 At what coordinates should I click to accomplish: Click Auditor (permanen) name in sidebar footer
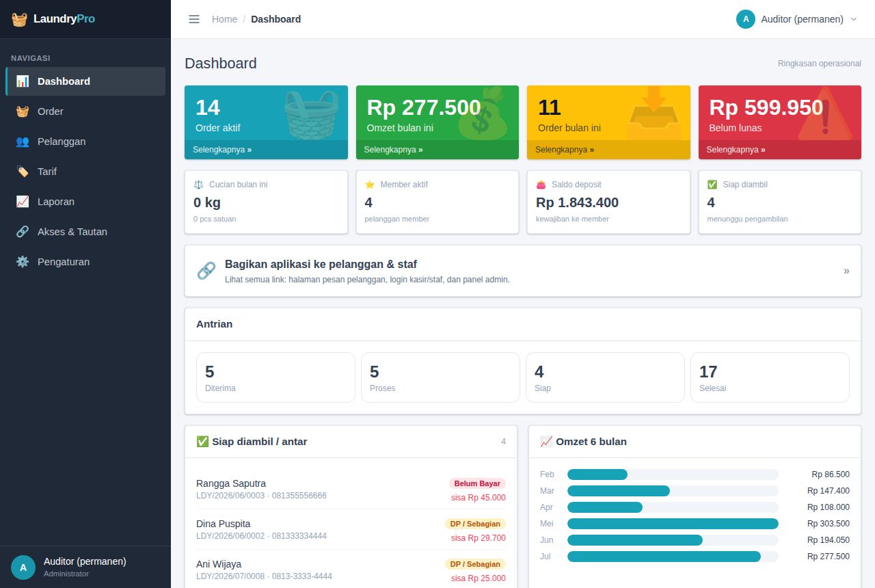[85, 561]
